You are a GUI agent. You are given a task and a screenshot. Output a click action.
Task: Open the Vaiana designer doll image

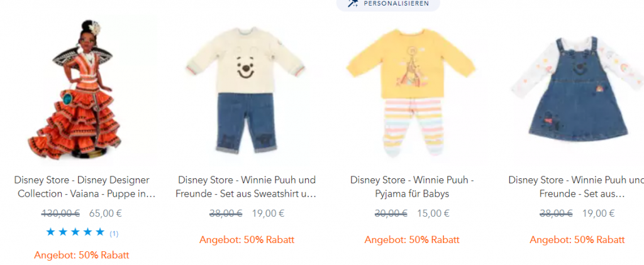pyautogui.click(x=82, y=89)
